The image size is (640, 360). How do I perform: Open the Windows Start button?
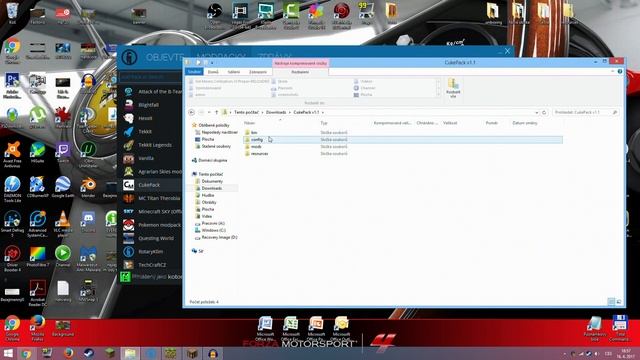pyautogui.click(x=8, y=353)
